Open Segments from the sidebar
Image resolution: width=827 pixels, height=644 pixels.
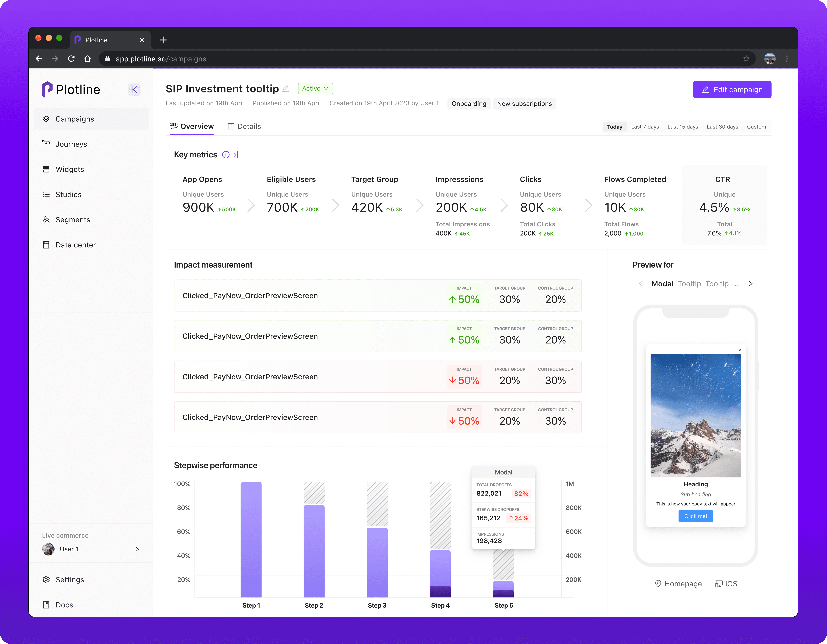(73, 220)
